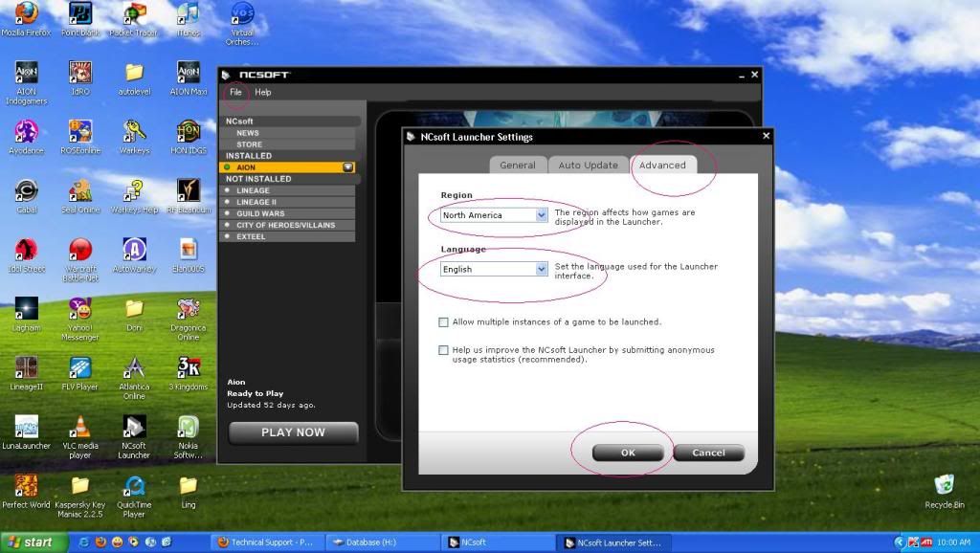Select the HON IDGS desktop icon
980x553 pixels.
point(189,132)
